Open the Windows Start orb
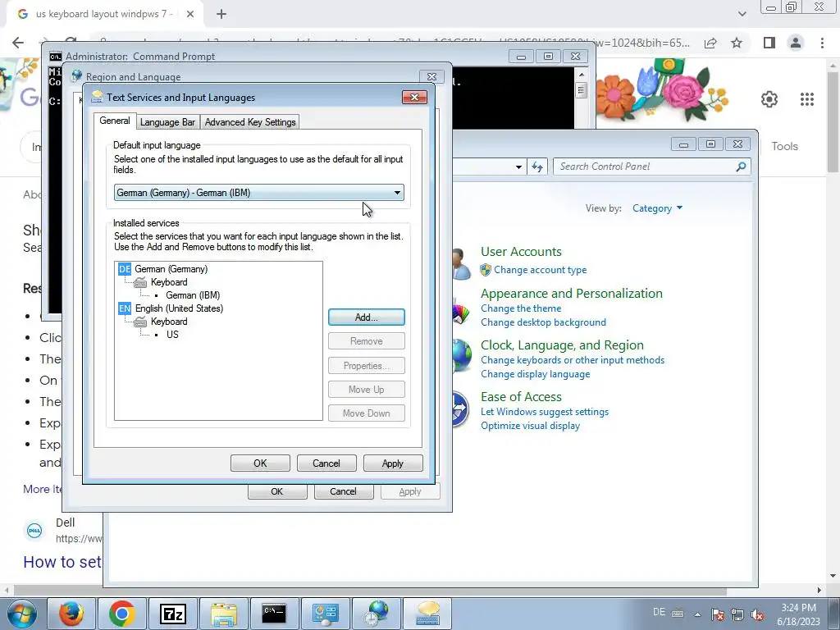This screenshot has width=840, height=630. click(x=21, y=614)
